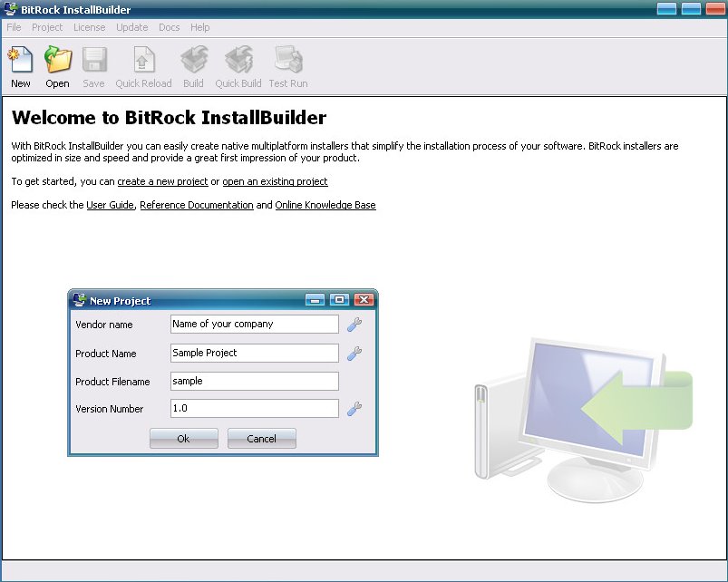
Task: Open the Help menu
Action: [200, 27]
